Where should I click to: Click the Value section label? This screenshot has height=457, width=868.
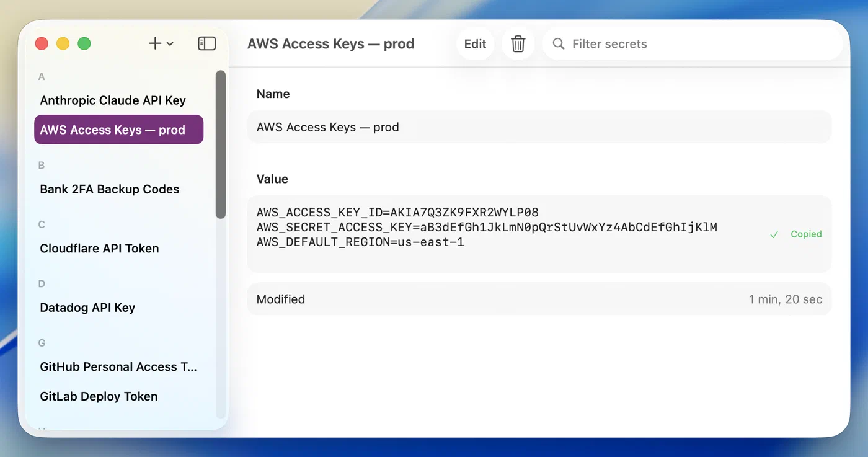click(272, 179)
